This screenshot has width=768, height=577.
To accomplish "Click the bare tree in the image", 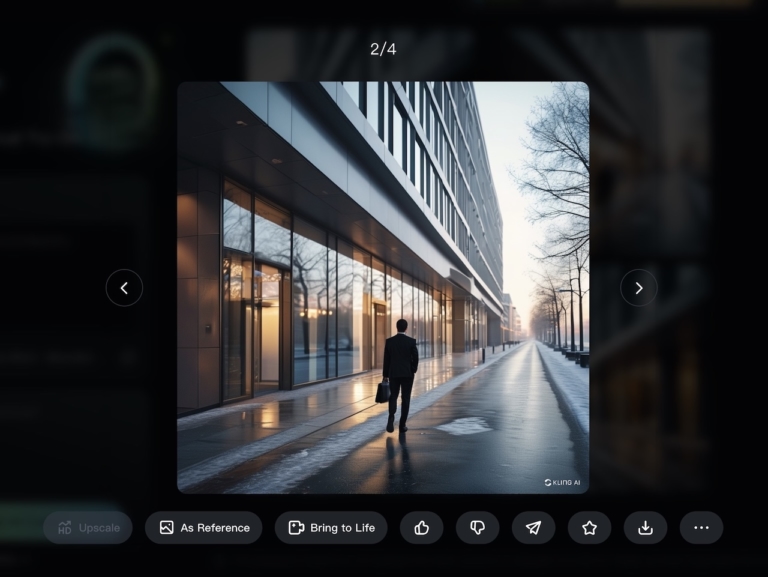I will (x=557, y=170).
